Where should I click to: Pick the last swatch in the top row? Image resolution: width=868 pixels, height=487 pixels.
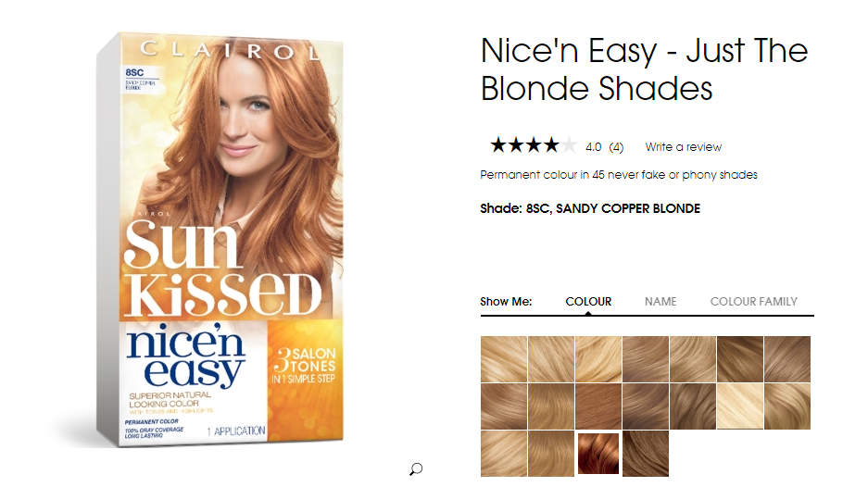click(x=787, y=359)
